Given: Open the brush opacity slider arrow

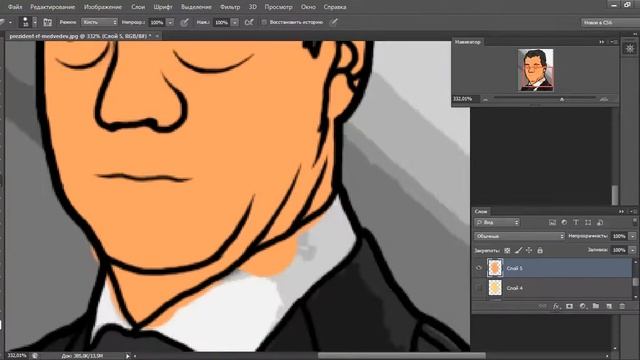Looking at the screenshot, I should click(x=170, y=22).
